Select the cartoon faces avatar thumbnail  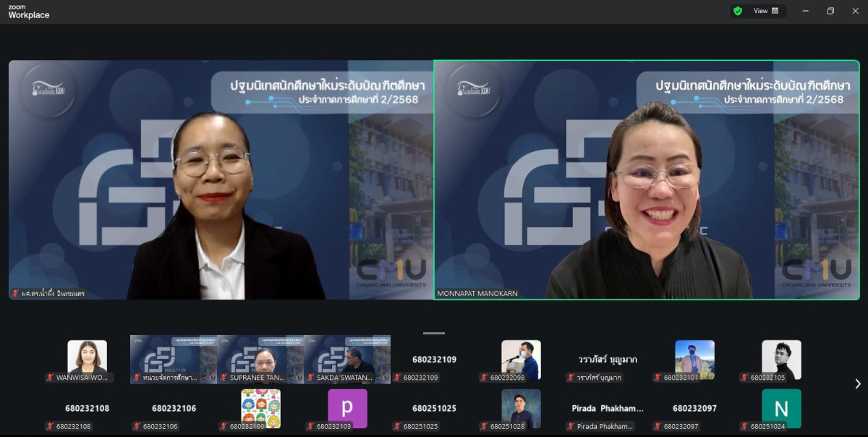(260, 408)
